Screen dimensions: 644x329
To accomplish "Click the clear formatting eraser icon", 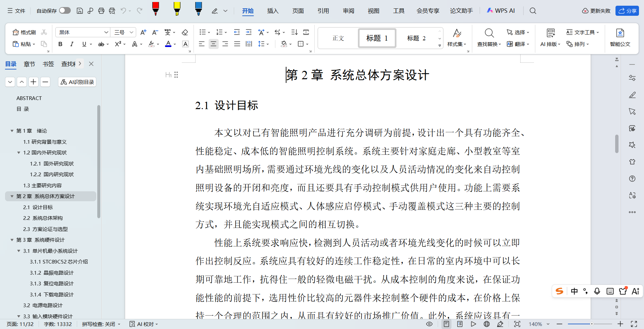I will pyautogui.click(x=185, y=32).
